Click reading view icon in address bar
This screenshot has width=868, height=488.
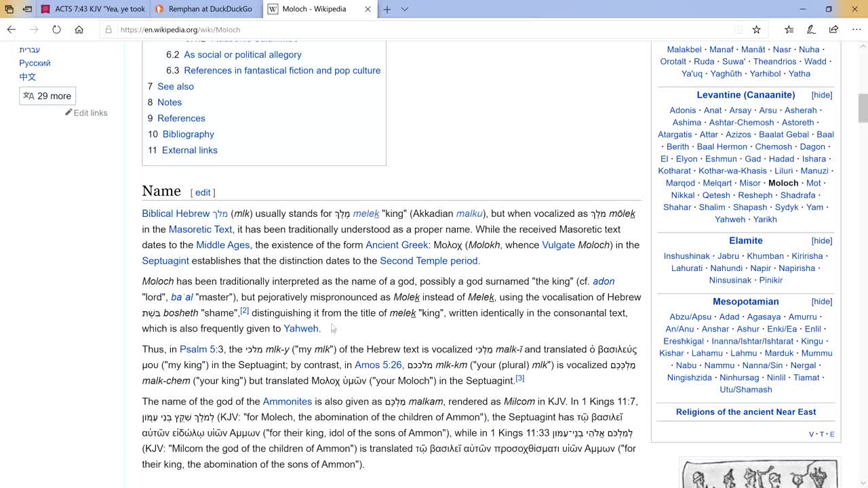pos(738,29)
